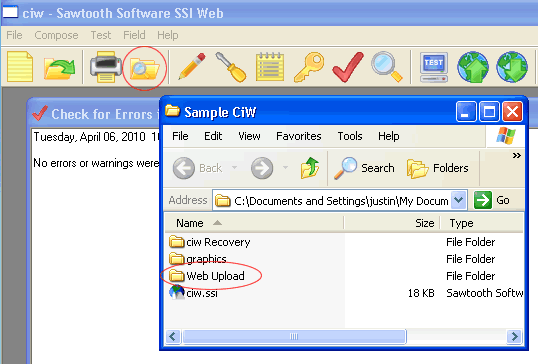Close the Sample CiW window

[x=512, y=112]
